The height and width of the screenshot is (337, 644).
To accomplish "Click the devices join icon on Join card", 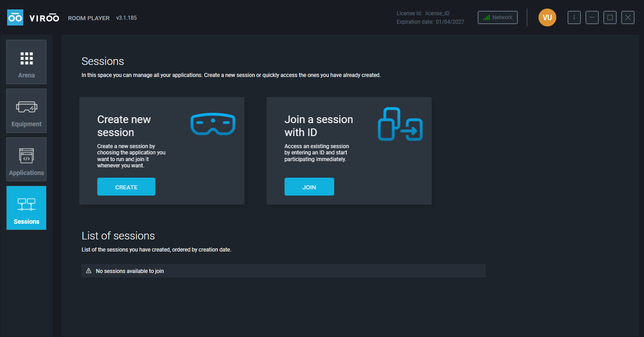I will tap(400, 124).
